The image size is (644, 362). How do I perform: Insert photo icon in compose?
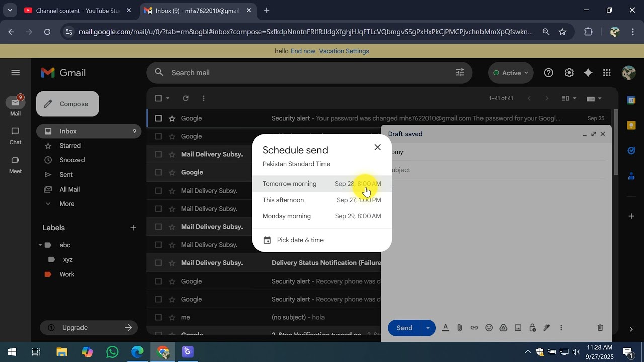[518, 328]
